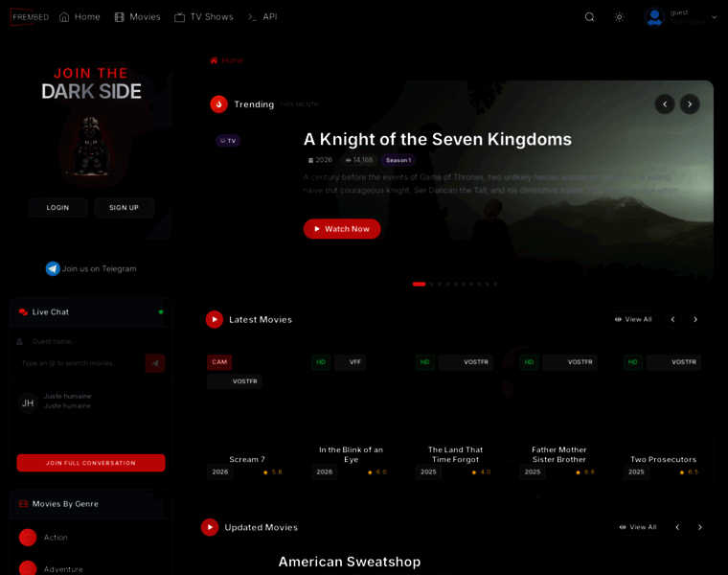The width and height of the screenshot is (728, 575).
Task: Click the Trending flame icon
Action: [x=218, y=104]
